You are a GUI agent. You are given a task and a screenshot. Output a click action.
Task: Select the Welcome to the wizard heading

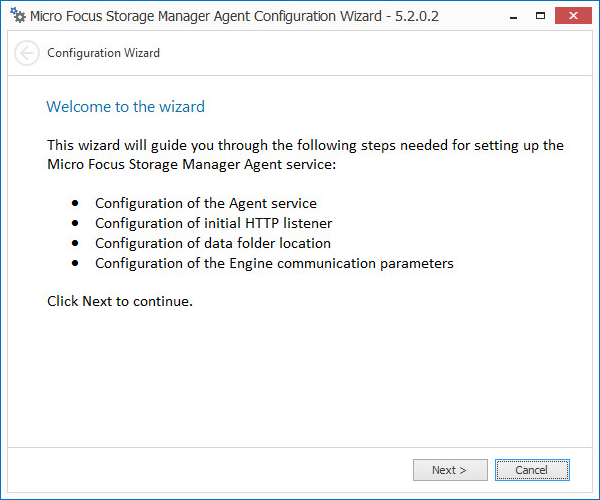coord(126,107)
